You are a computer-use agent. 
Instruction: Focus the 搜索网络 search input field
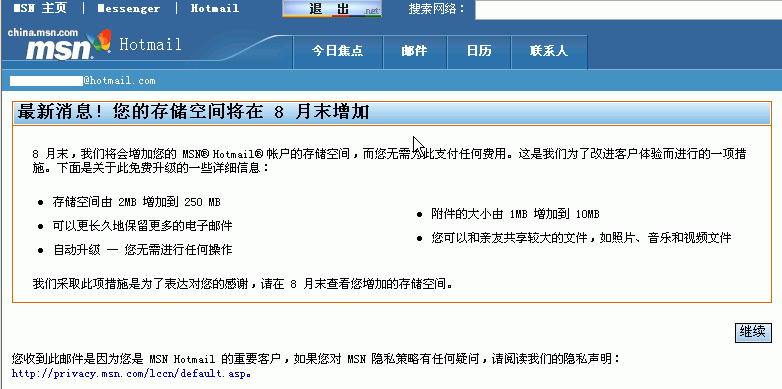[x=628, y=10]
